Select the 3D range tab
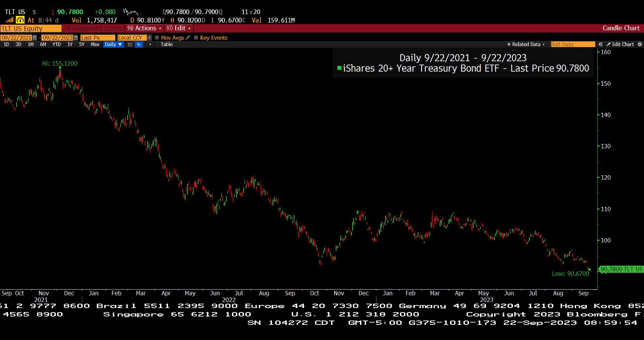Screen dimensions: 644x340 coord(18,44)
